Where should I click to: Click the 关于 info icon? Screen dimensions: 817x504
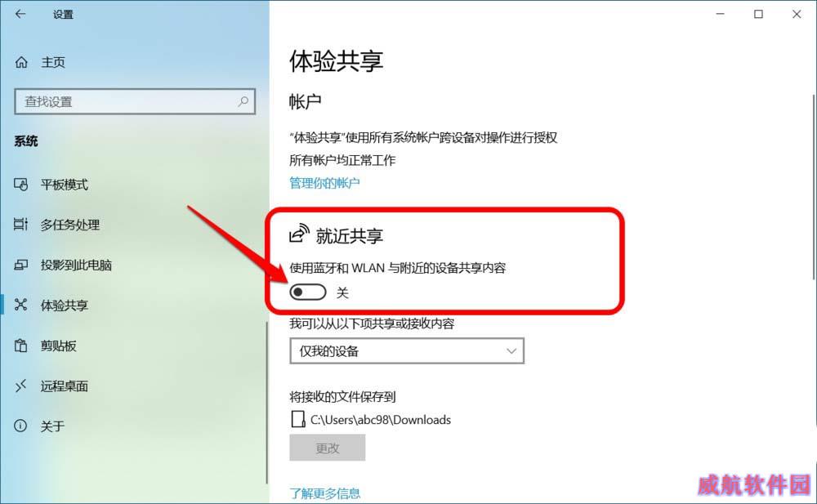pyautogui.click(x=21, y=426)
